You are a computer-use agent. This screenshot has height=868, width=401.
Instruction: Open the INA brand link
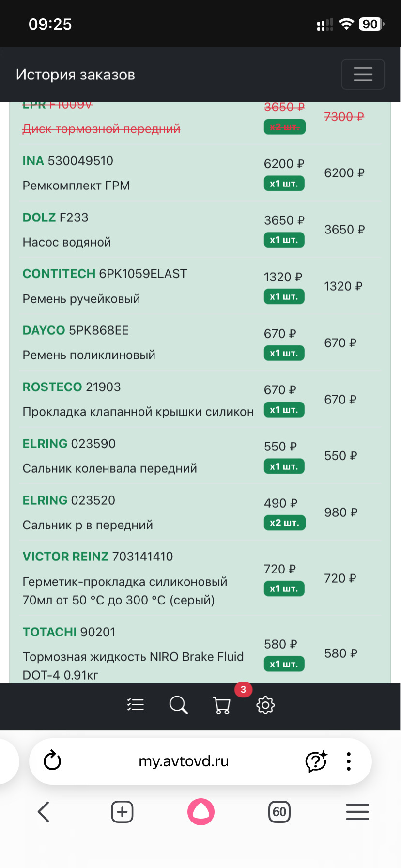pyautogui.click(x=33, y=161)
